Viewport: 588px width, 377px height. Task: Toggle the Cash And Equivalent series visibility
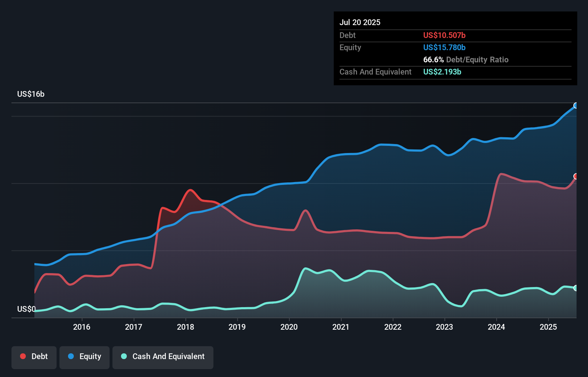click(163, 357)
